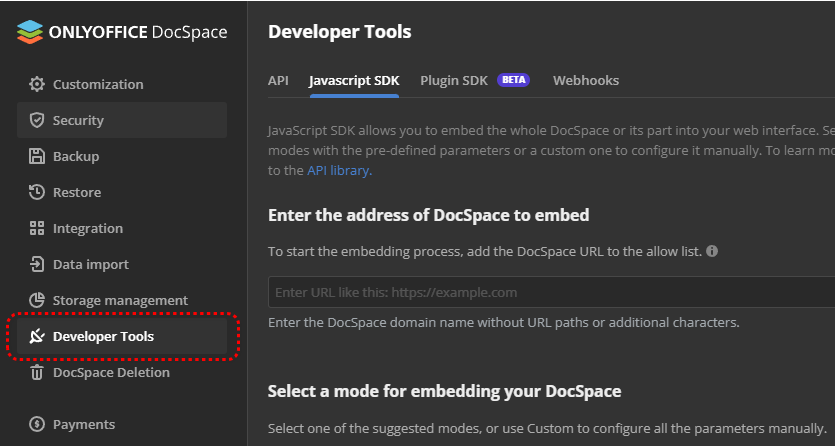The height and width of the screenshot is (446, 835).
Task: Open the Backup section
Action: (122, 156)
